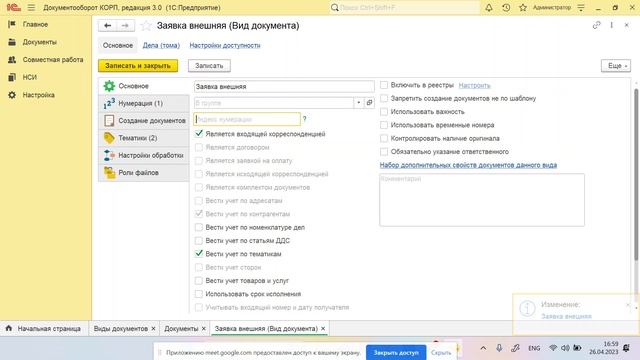Click the Тематики tag icon

point(109,138)
